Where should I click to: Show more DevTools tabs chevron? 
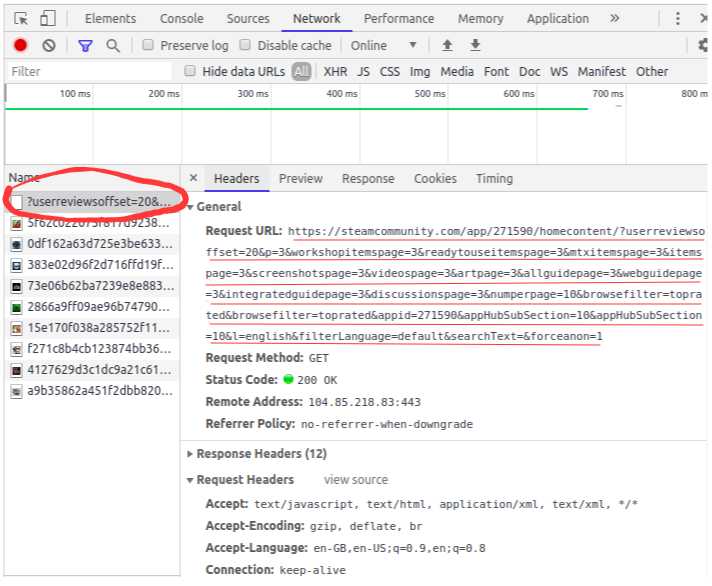click(614, 18)
